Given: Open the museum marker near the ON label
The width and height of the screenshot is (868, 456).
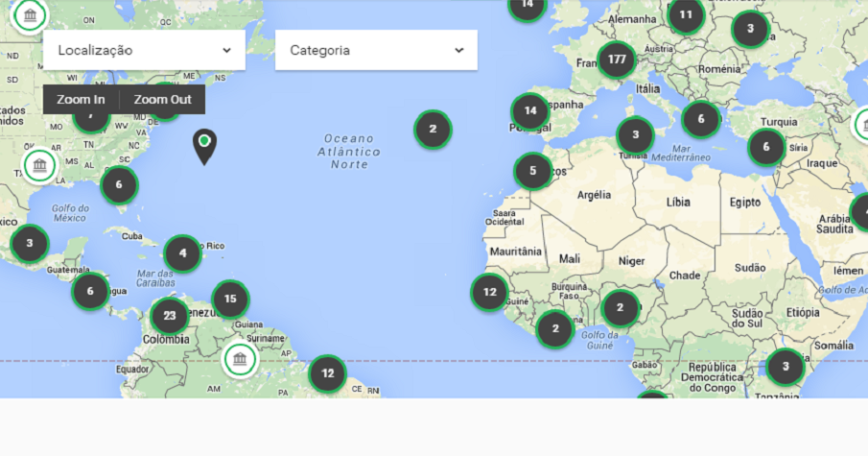Looking at the screenshot, I should (x=30, y=15).
